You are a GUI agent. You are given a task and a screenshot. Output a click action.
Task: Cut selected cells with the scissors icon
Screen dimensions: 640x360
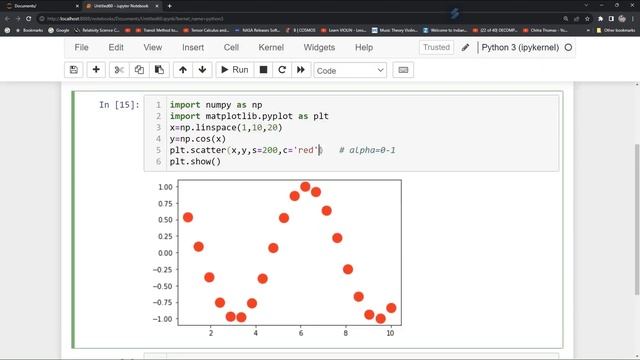point(119,70)
